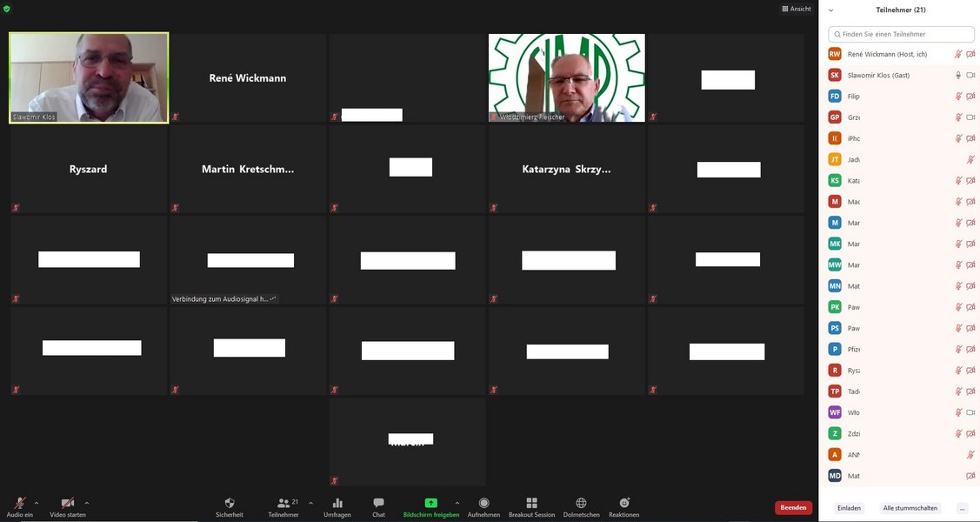The image size is (980, 522).
Task: Click Alle stummschalten button
Action: 910,508
